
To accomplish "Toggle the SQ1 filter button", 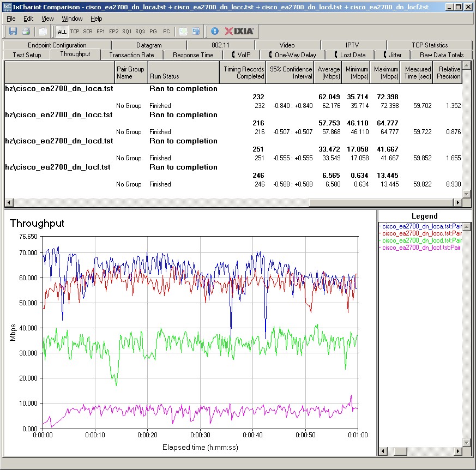I will pos(127,31).
